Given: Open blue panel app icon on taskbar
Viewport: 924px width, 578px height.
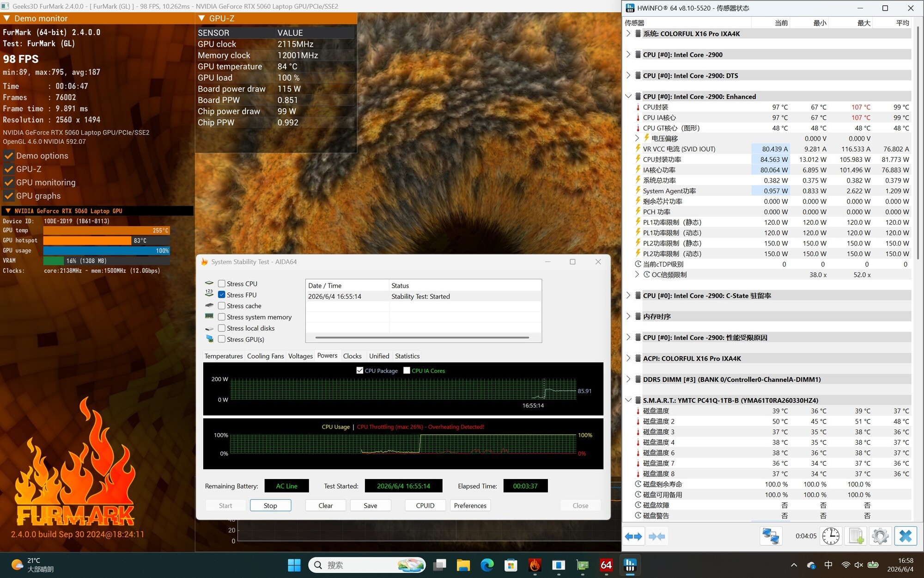Looking at the screenshot, I should pyautogui.click(x=559, y=565).
